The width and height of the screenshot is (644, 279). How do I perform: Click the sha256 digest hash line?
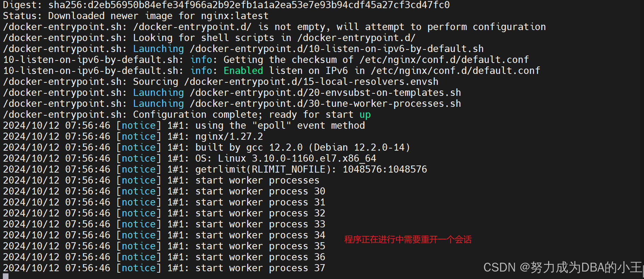(x=226, y=5)
